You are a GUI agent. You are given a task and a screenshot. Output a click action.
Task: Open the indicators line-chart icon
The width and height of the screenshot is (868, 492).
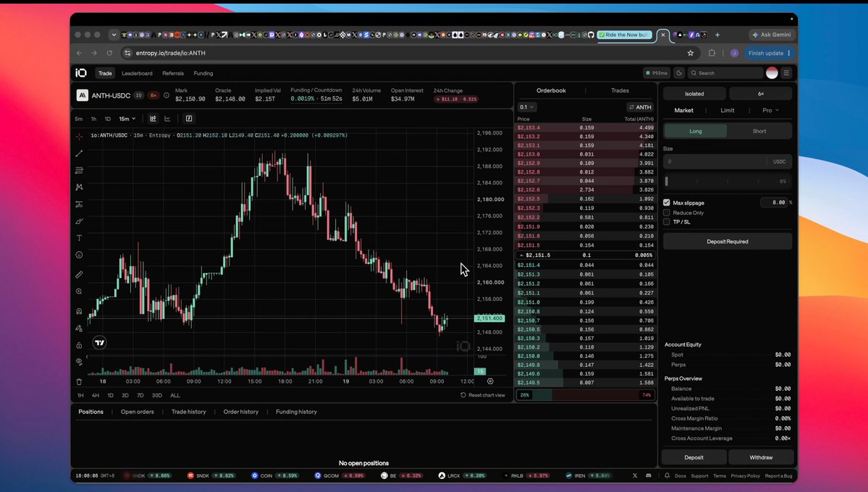(x=167, y=119)
